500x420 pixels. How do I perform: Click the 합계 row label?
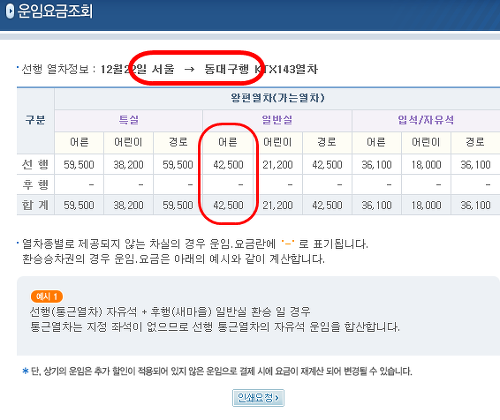35,205
